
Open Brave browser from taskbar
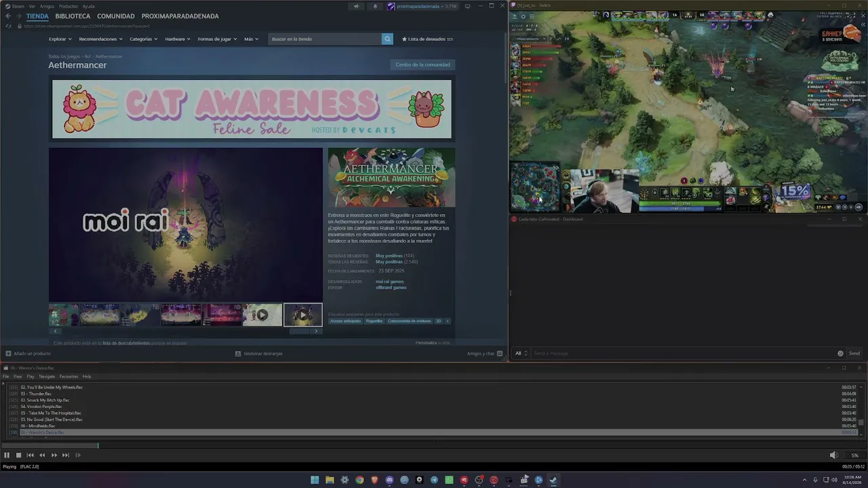coord(374,480)
